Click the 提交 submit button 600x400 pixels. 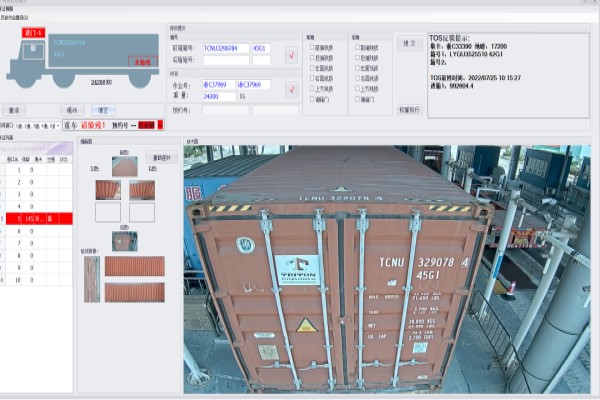[408, 43]
